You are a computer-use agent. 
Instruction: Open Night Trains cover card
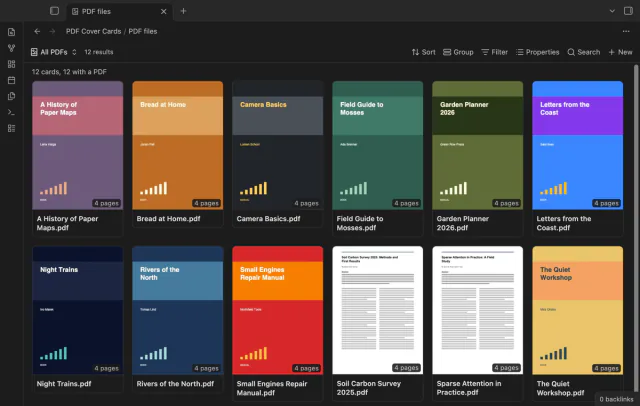pos(78,310)
